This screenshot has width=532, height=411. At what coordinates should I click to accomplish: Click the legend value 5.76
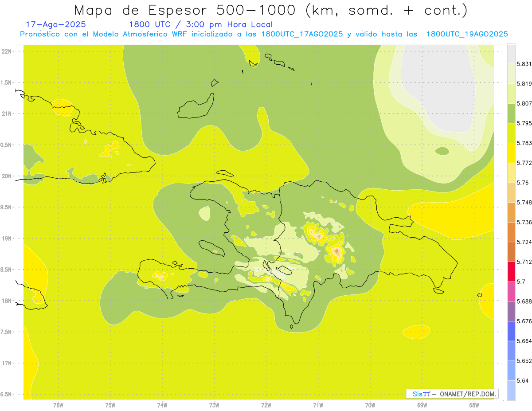pos(523,183)
